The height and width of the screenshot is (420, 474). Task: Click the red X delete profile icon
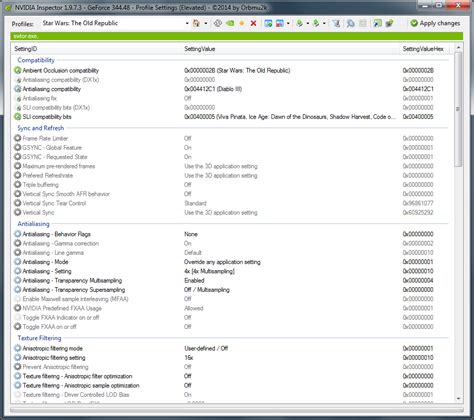click(253, 23)
